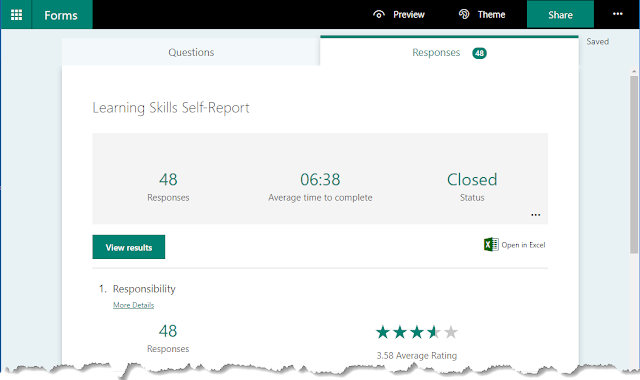Click the 3.58 Average Rating text
Image resolution: width=640 pixels, height=380 pixels.
pyautogui.click(x=417, y=356)
